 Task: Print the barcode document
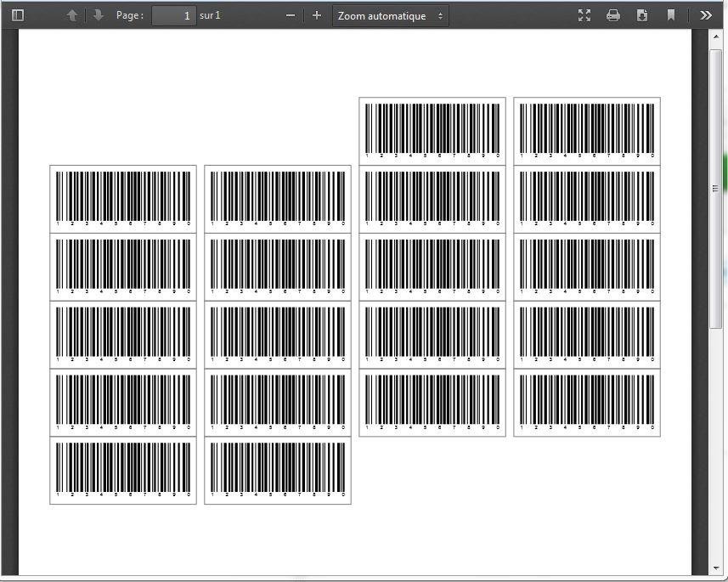[x=612, y=14]
